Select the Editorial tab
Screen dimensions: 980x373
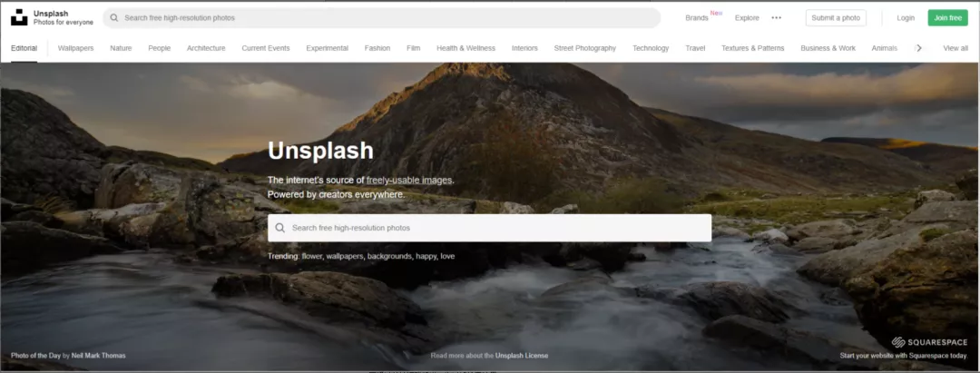[24, 48]
